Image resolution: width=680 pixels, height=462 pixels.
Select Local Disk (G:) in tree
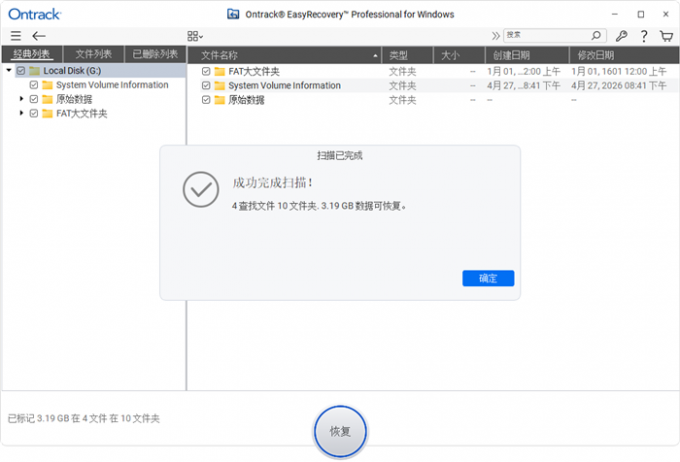click(72, 71)
